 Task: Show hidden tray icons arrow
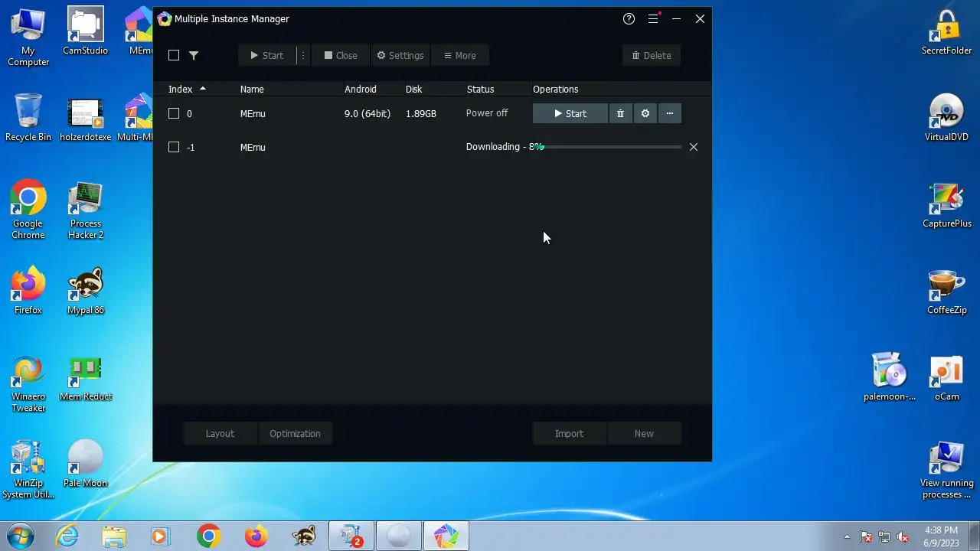point(847,536)
